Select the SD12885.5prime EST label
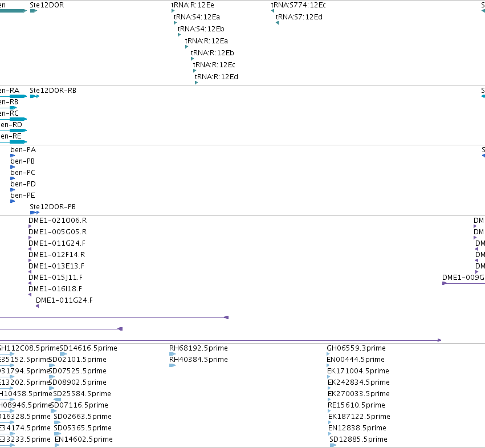This screenshot has height=448, width=485. (x=358, y=439)
